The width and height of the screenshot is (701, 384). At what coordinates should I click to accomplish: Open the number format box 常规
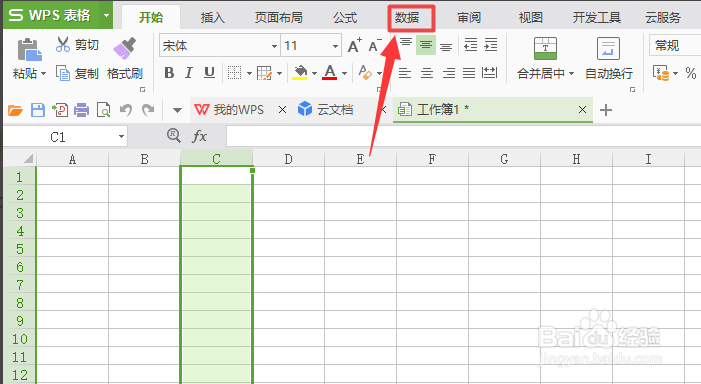(x=675, y=46)
